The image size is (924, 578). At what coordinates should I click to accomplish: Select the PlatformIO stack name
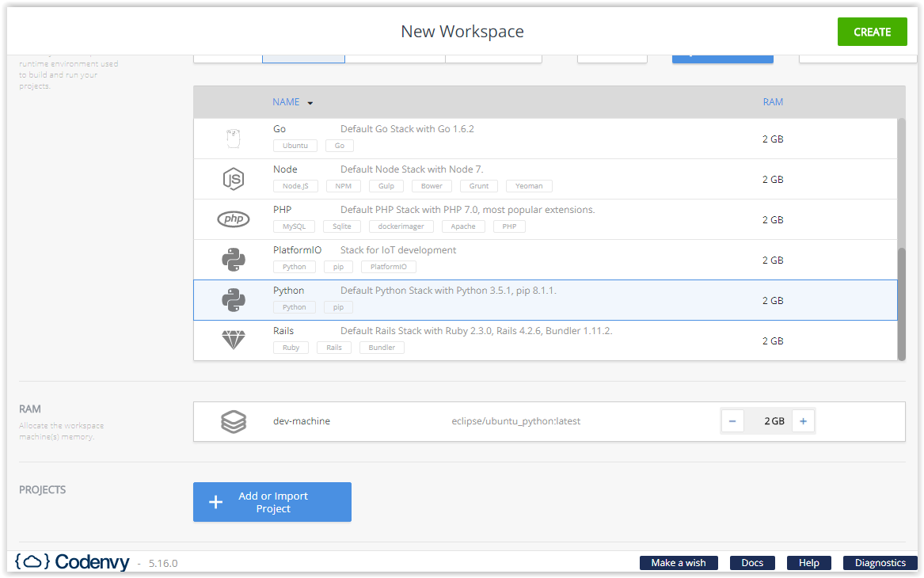(x=297, y=250)
